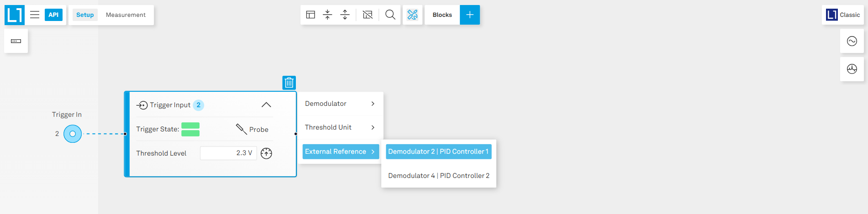868x214 pixels.
Task: Open the oscillator sine wave panel icon
Action: pos(852,41)
